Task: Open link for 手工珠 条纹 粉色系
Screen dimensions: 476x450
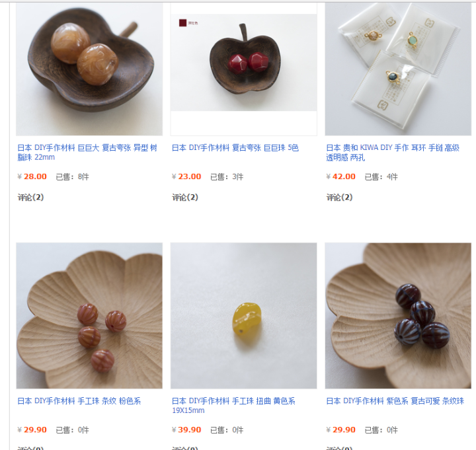Action: (79, 401)
